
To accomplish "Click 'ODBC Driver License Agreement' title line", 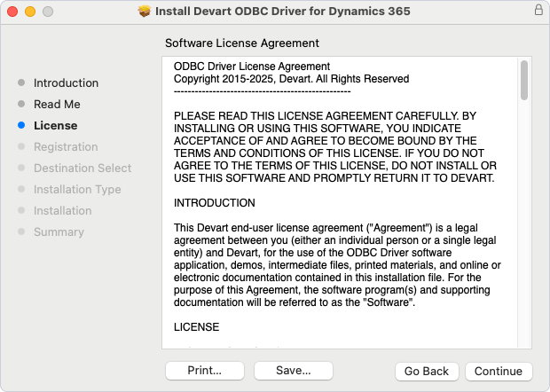I will click(252, 67).
